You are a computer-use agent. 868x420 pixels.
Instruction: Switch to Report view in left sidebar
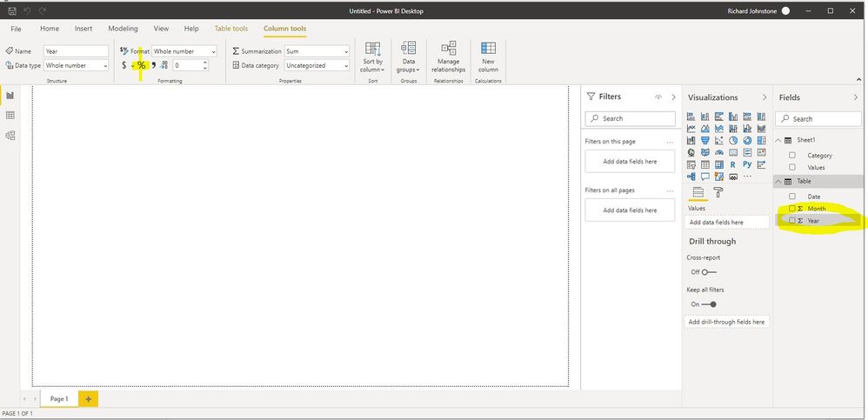tap(10, 95)
